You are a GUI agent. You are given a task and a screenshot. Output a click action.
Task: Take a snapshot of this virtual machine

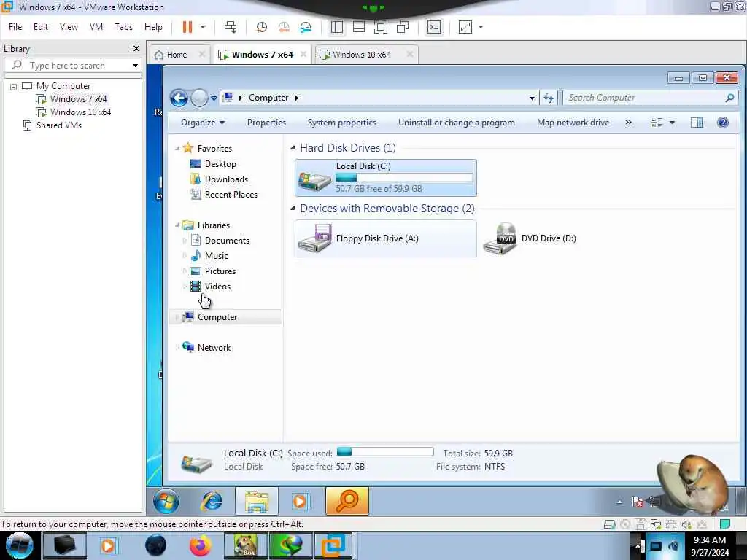[261, 27]
